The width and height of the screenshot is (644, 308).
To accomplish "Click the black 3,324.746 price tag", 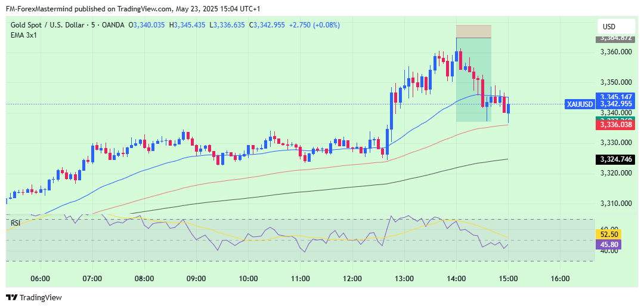I will [x=615, y=159].
